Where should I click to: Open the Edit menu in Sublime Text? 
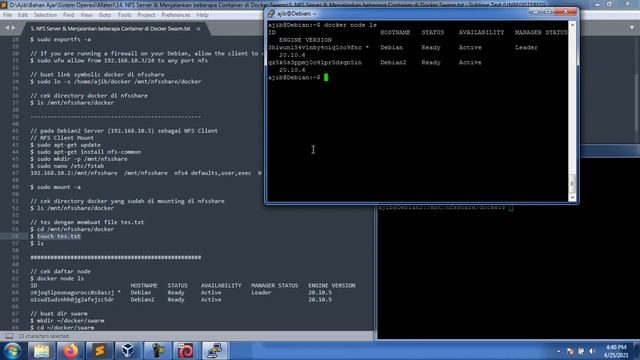[23, 15]
